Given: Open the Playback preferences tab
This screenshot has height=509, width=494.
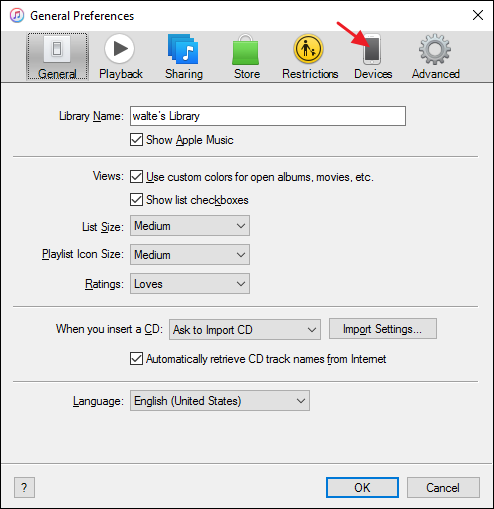Looking at the screenshot, I should tap(120, 57).
